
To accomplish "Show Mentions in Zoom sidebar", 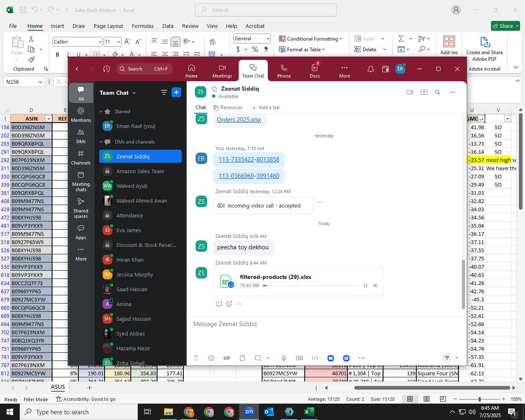I will (81, 115).
